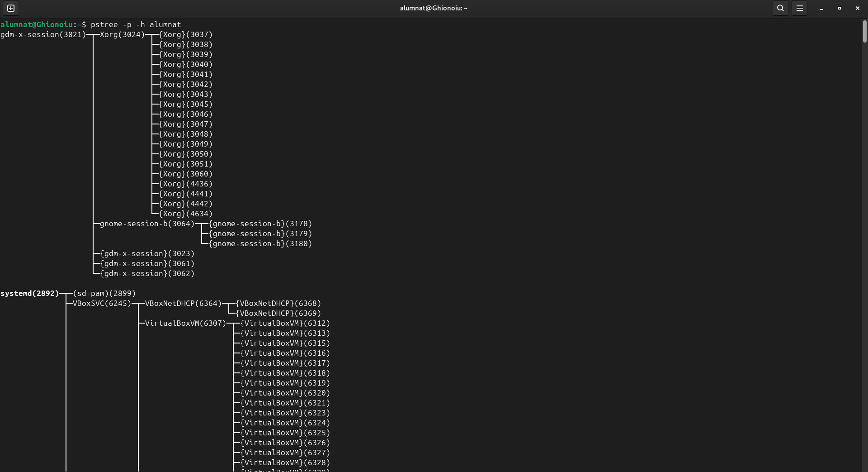Minimize the terminal window

(x=821, y=8)
